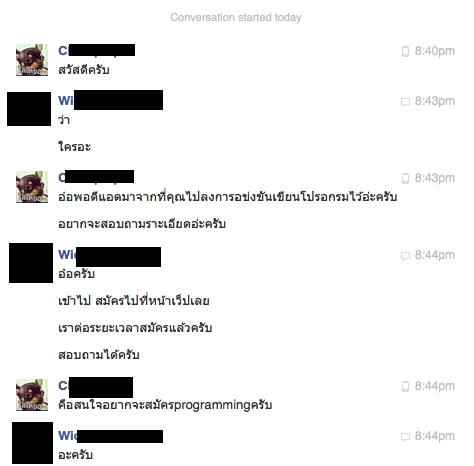The image size is (474, 466).
Task: Click the chat bubble icon beside the first 8:44pm
Action: (x=405, y=256)
